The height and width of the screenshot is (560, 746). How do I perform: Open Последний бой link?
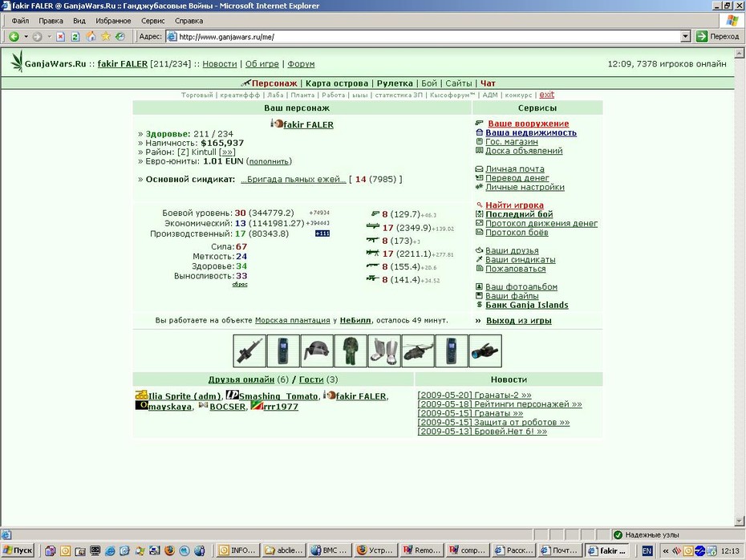point(519,214)
